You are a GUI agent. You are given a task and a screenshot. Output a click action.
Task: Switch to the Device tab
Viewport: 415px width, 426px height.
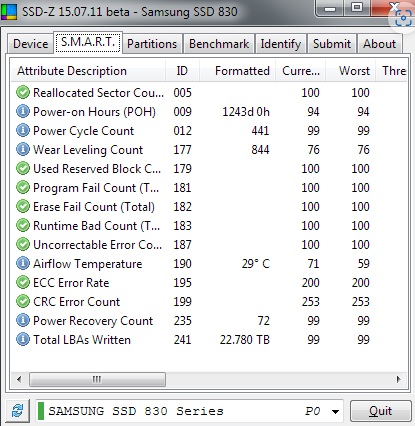(30, 44)
